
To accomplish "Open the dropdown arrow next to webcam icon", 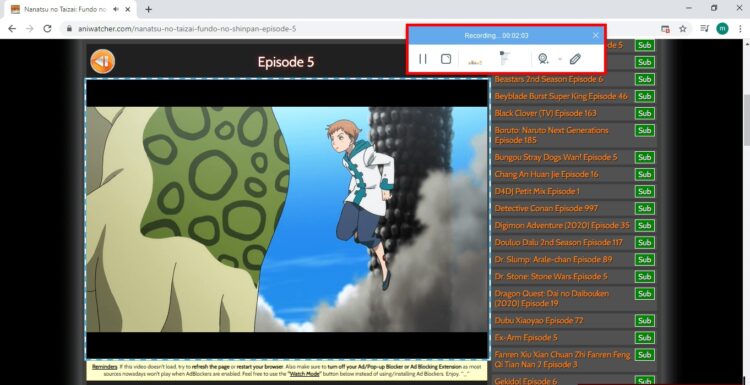I will [x=560, y=59].
